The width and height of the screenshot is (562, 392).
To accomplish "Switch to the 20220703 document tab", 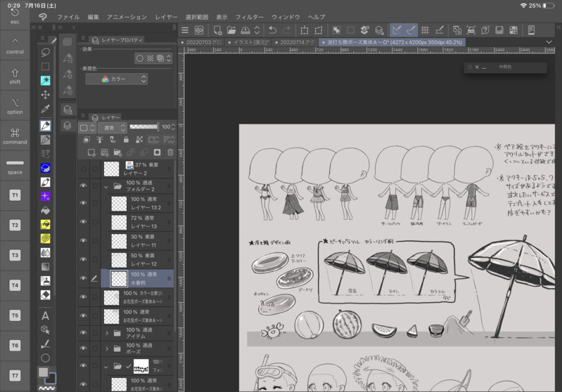I will [x=203, y=43].
